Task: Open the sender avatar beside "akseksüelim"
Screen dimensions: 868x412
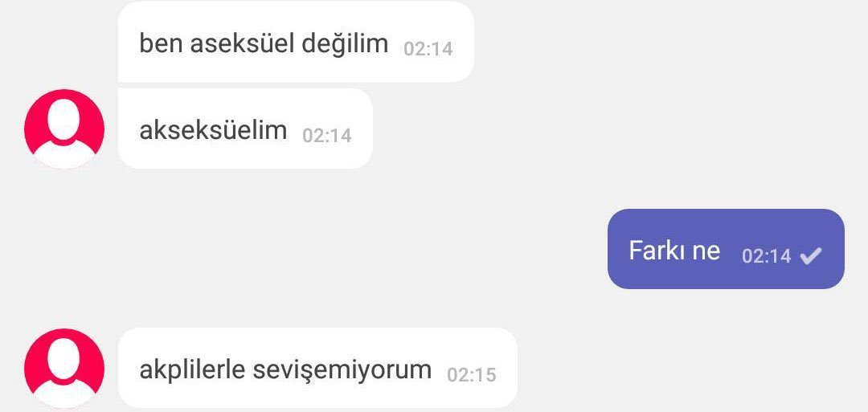Action: pos(64,128)
